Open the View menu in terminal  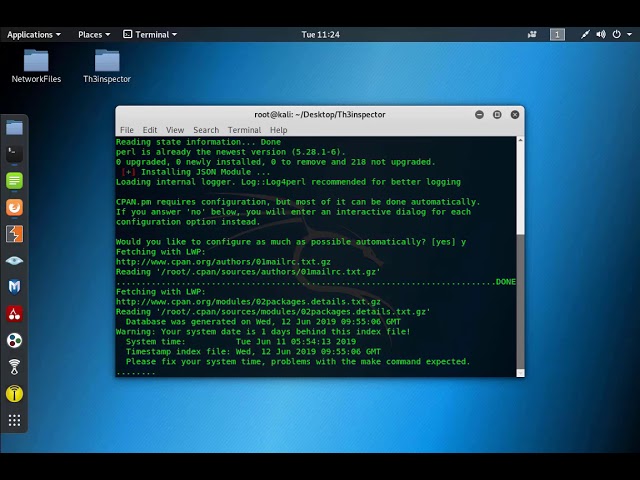tap(175, 130)
